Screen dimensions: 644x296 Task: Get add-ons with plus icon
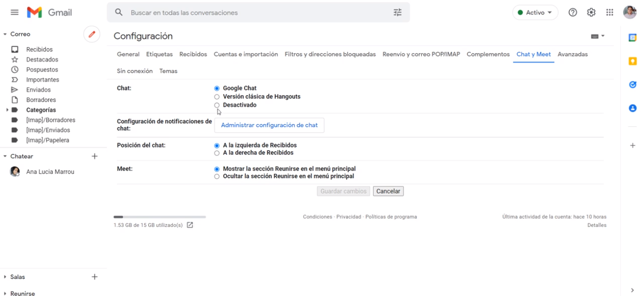[633, 146]
